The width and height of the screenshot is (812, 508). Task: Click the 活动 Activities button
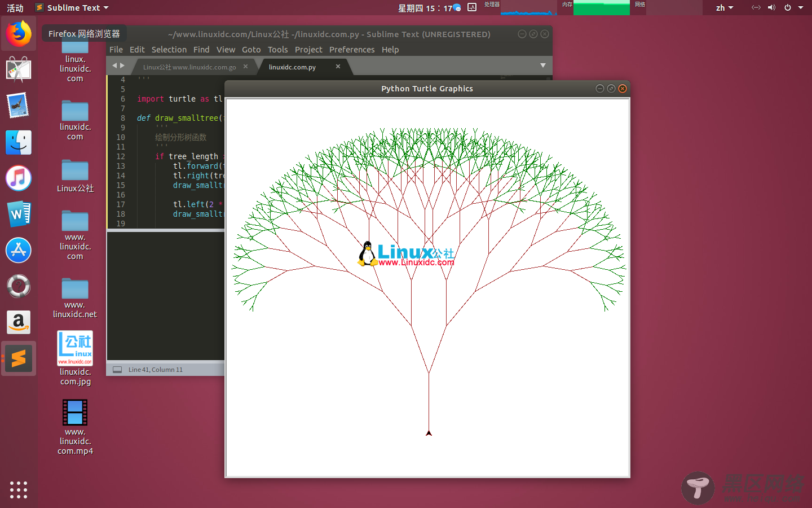[x=15, y=8]
